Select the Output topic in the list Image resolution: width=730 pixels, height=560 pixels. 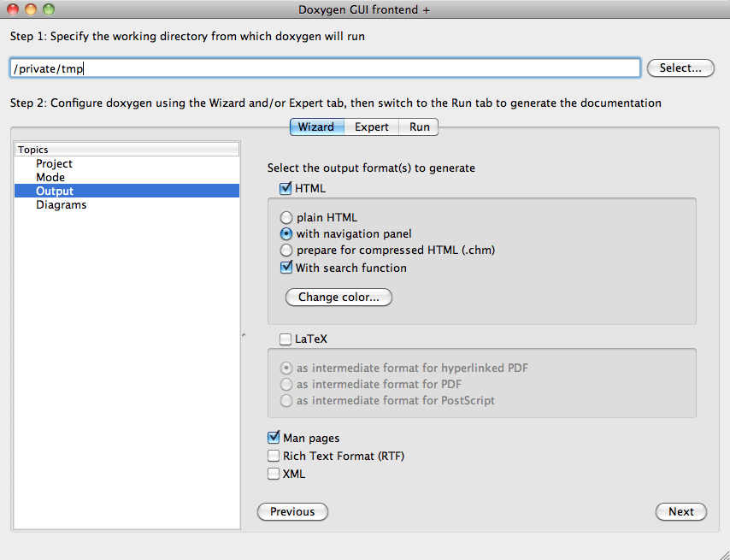[127, 191]
